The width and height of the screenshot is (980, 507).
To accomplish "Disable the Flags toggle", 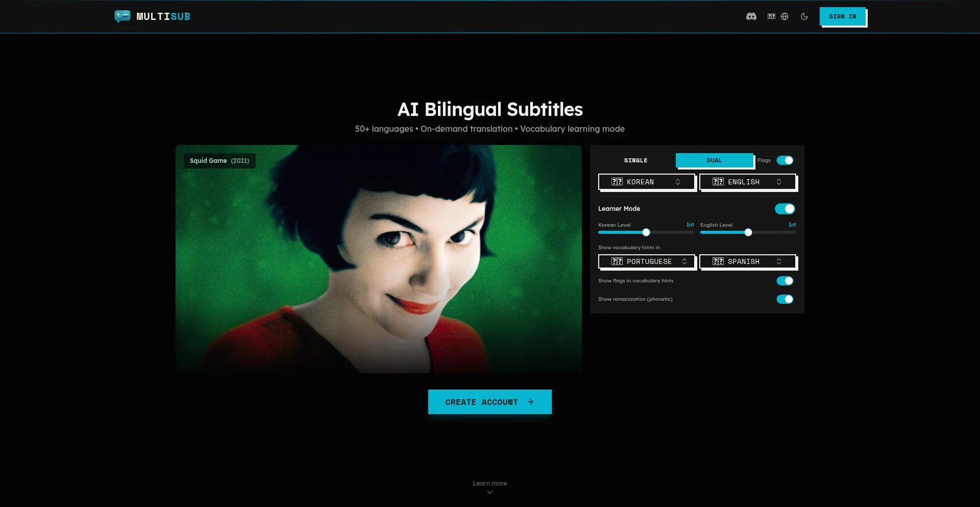I will 785,160.
